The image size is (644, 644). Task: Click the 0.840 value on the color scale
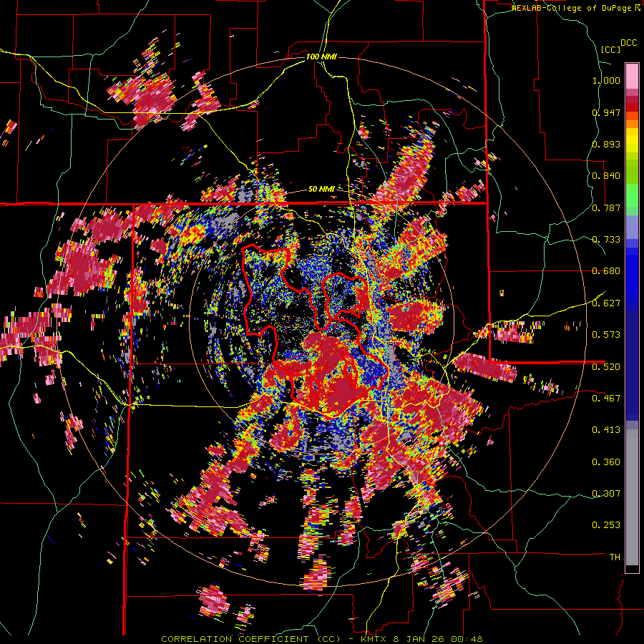606,176
